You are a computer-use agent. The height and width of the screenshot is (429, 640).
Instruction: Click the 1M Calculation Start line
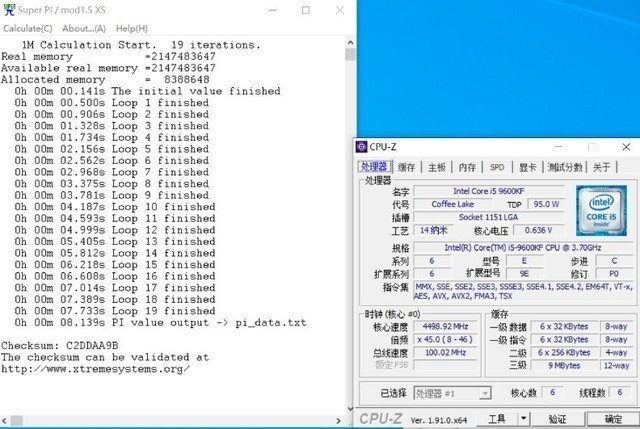(x=141, y=45)
